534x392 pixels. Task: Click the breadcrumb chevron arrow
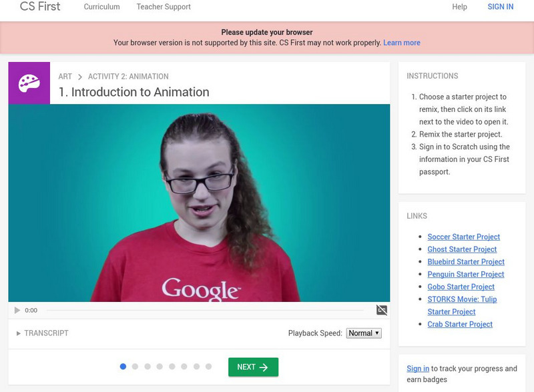coord(80,77)
